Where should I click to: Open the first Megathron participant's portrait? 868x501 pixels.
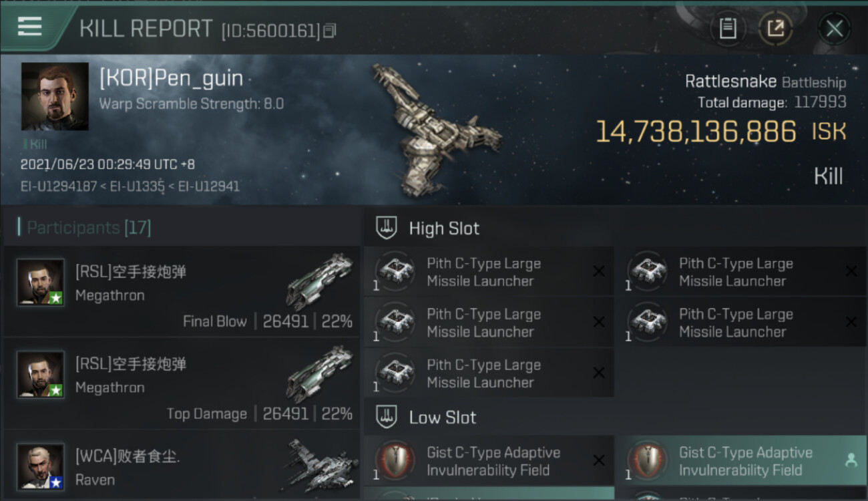pyautogui.click(x=41, y=283)
